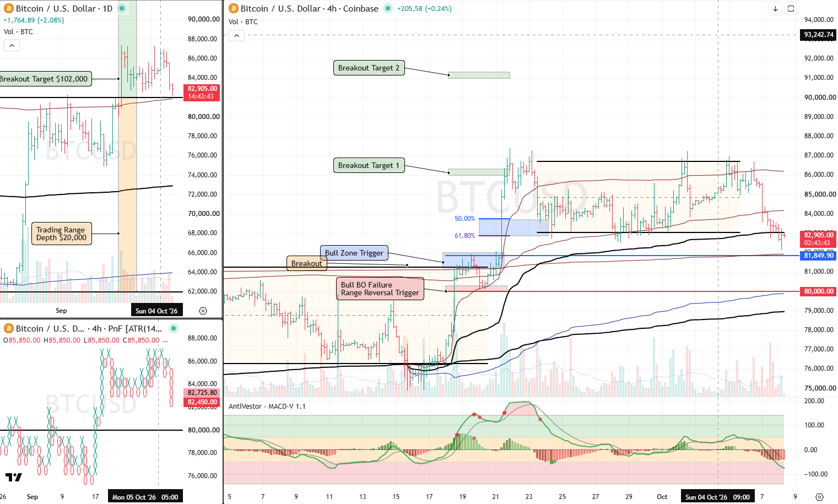Collapse the legend on the 4h Coinbase chart

tap(236, 35)
